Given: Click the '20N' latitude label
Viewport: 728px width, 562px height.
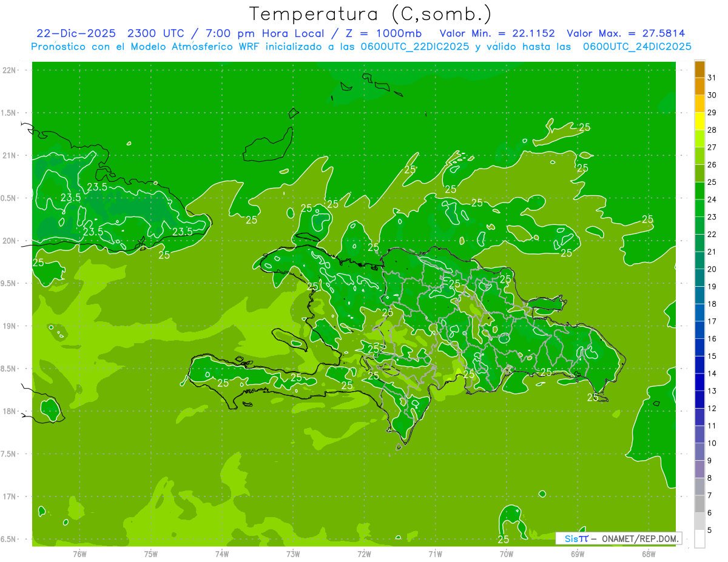Looking at the screenshot, I should (x=10, y=241).
